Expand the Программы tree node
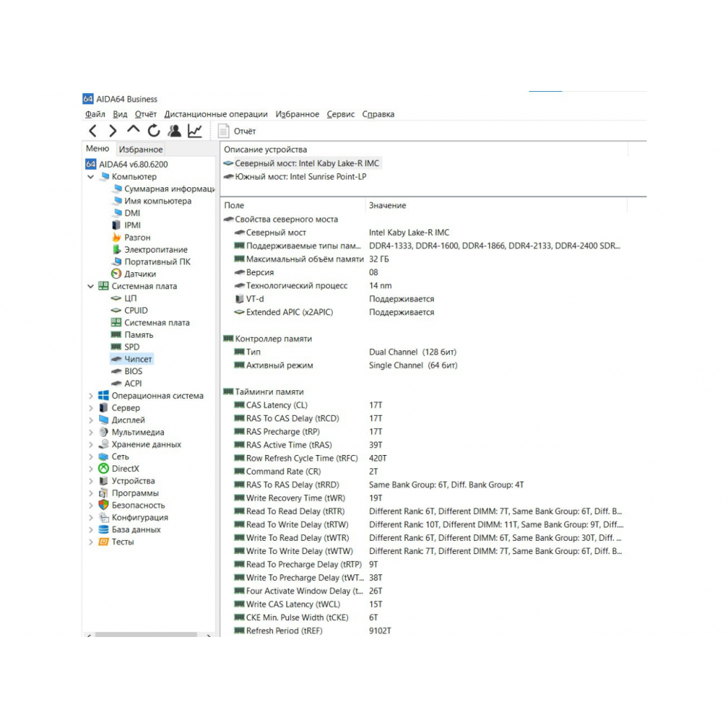Viewport: 728px width, 728px height. 90,493
